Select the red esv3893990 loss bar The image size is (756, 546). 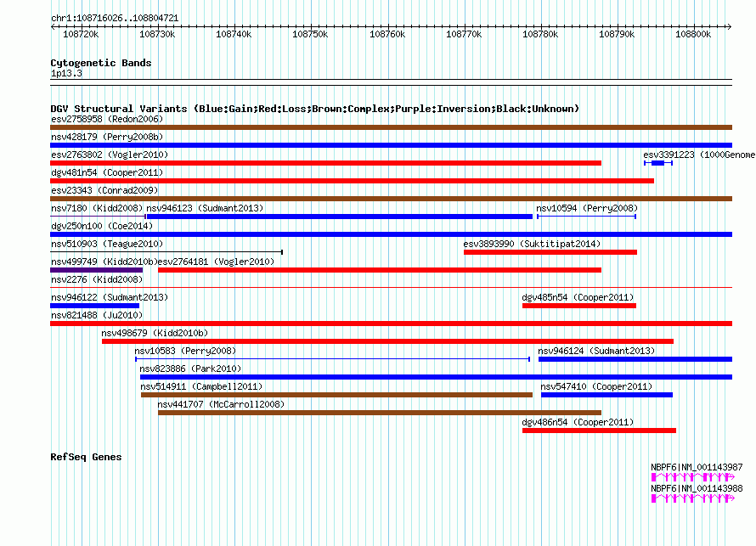click(550, 252)
